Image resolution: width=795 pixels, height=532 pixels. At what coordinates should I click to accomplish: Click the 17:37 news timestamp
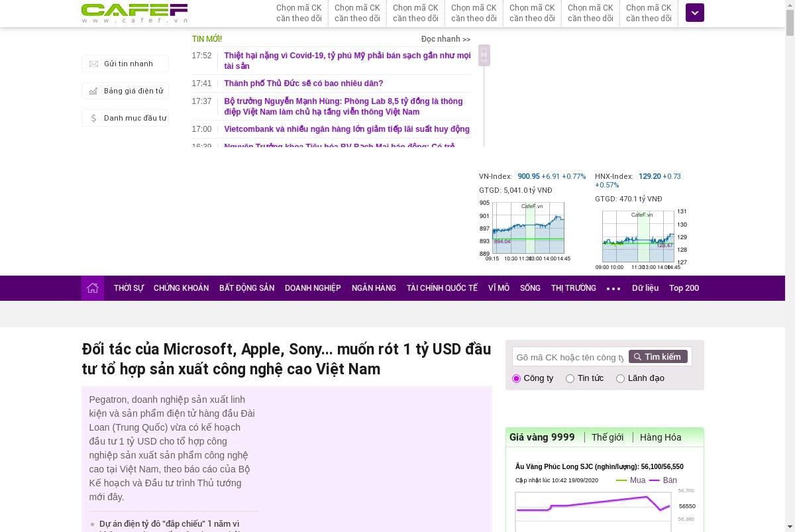(x=201, y=101)
